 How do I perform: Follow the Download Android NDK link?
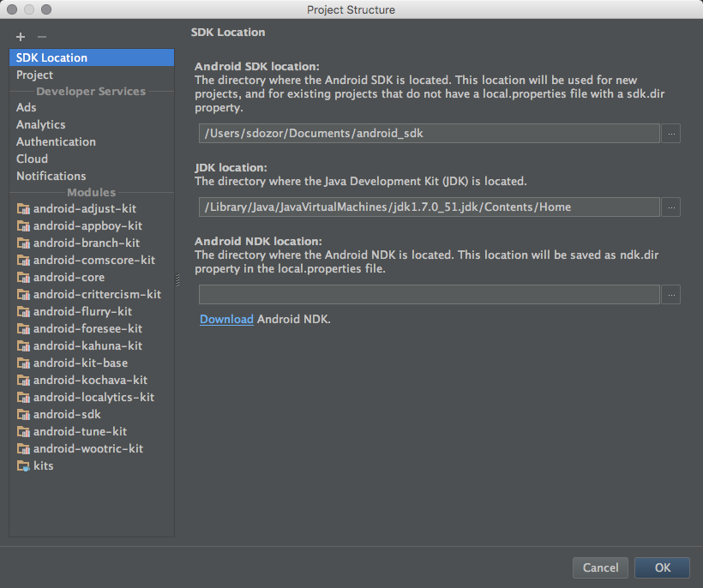226,320
